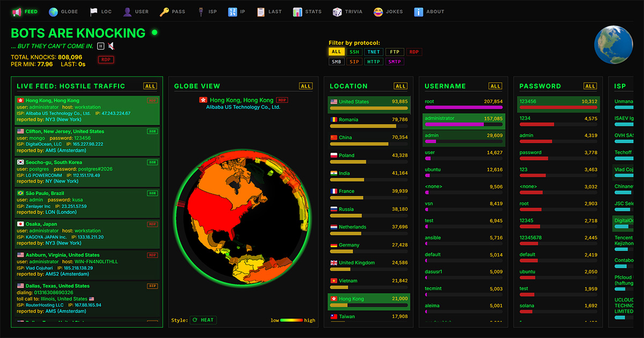
Task: Filter by HTTP protocol
Action: coord(374,62)
